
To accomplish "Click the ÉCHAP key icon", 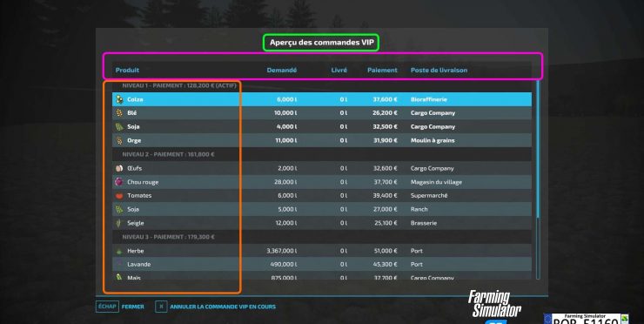I will [107, 307].
